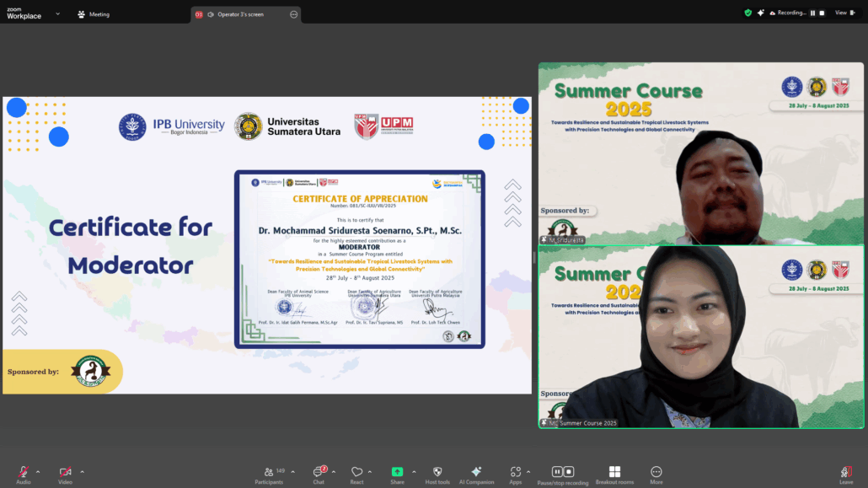
Task: Stop recording from top bar indicator
Action: click(822, 13)
